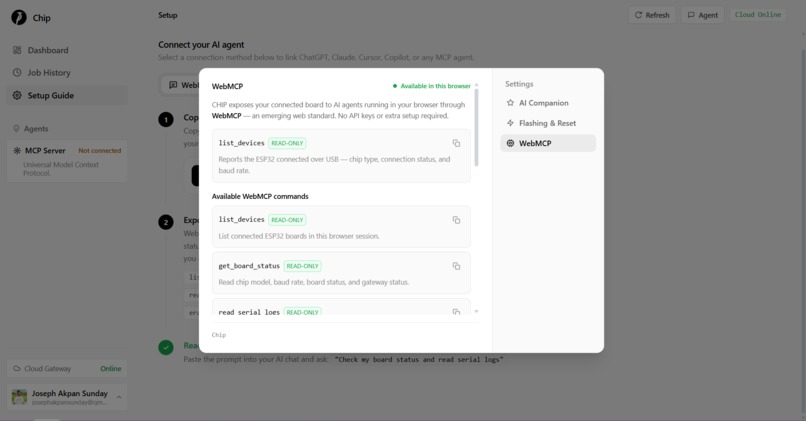Click the AI Companion star icon
This screenshot has height=421, width=806.
click(x=510, y=103)
